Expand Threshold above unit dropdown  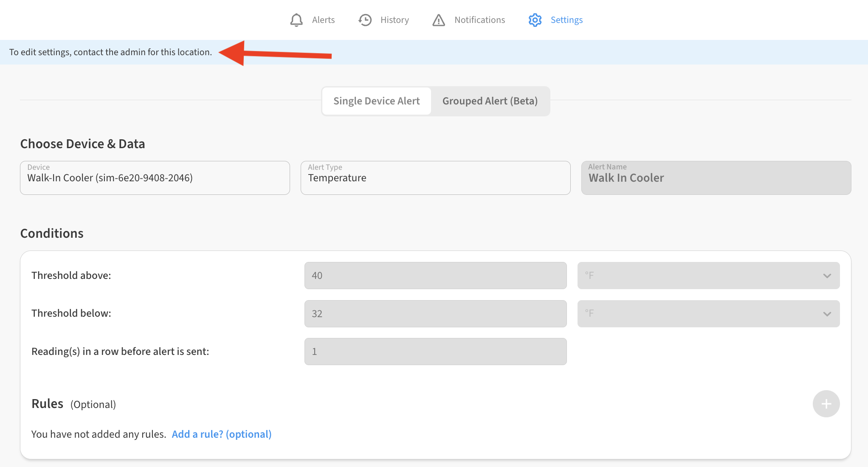point(708,276)
